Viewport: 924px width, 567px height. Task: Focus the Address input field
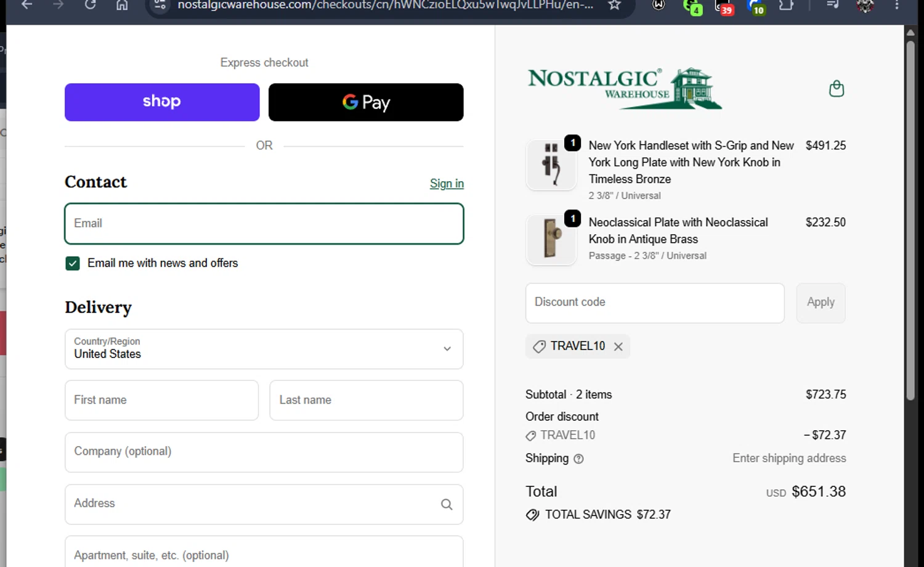264,504
